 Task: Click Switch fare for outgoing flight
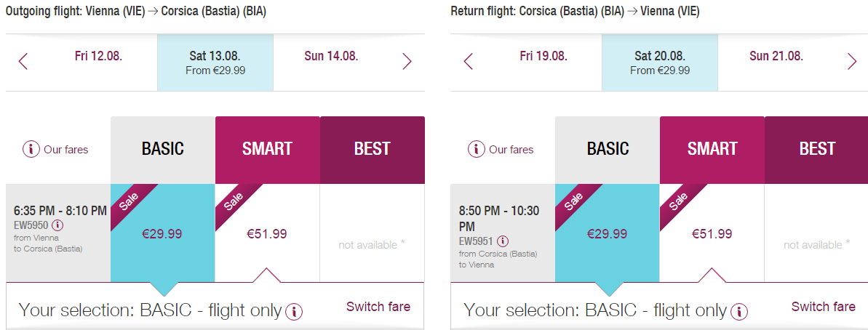coord(378,306)
